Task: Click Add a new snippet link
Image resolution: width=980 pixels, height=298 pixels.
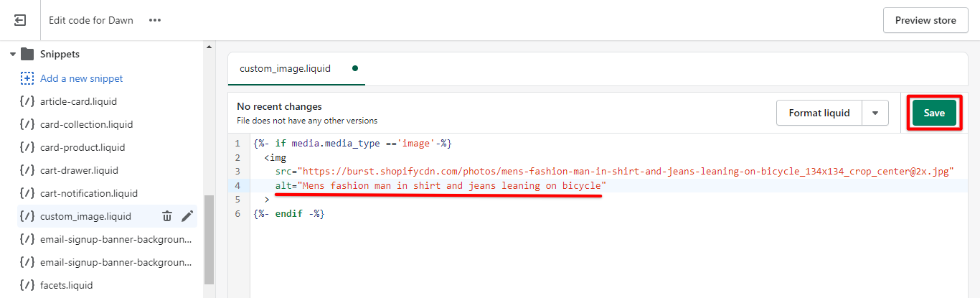Action: coord(81,78)
